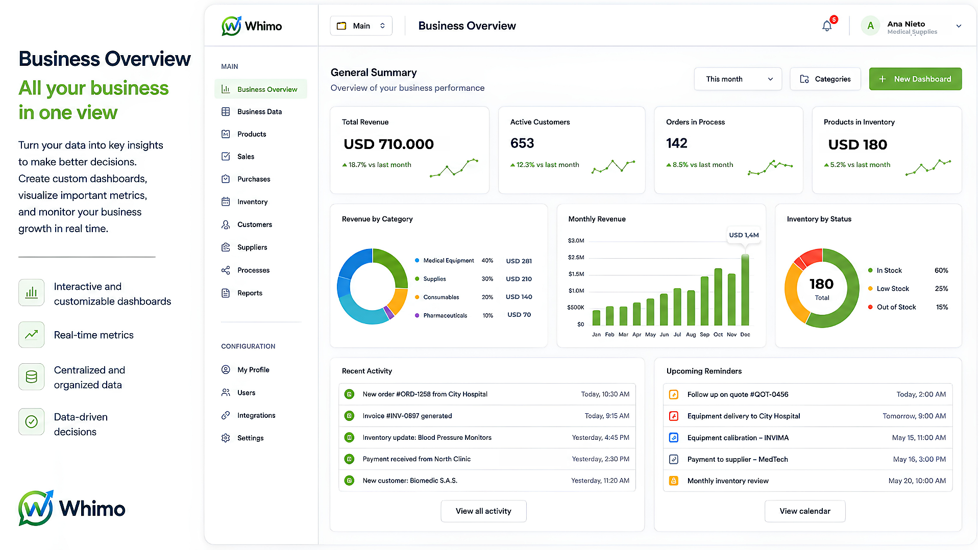Viewport: 980px width, 551px height.
Task: Click inventory status donut showing 180 Total
Action: pos(822,288)
